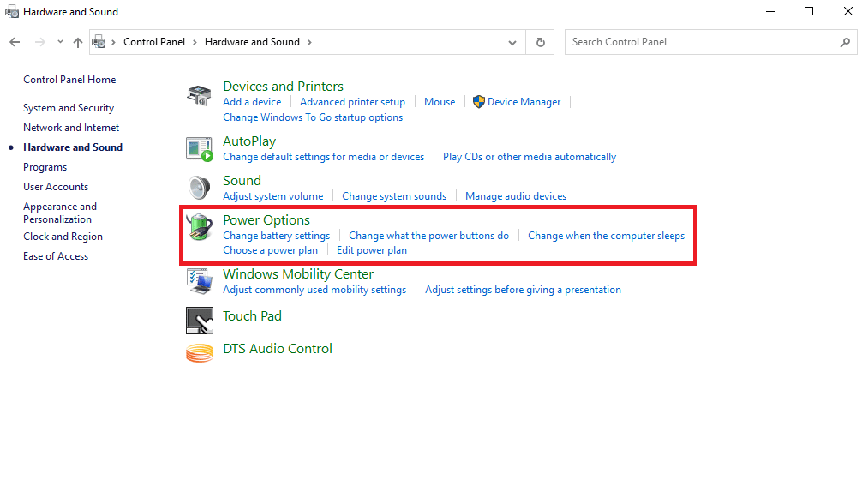This screenshot has height=498, width=868.
Task: Click the Hardware and Sound title bar icon
Action: coord(12,12)
